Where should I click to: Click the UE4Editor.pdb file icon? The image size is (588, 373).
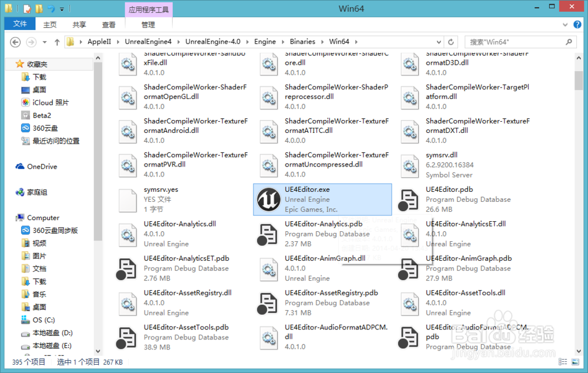point(409,199)
